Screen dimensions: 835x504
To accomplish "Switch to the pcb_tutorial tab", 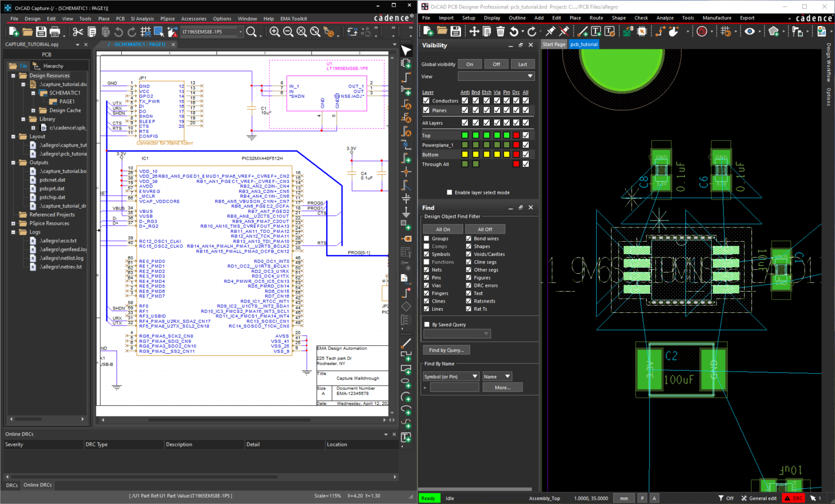I will pos(584,44).
